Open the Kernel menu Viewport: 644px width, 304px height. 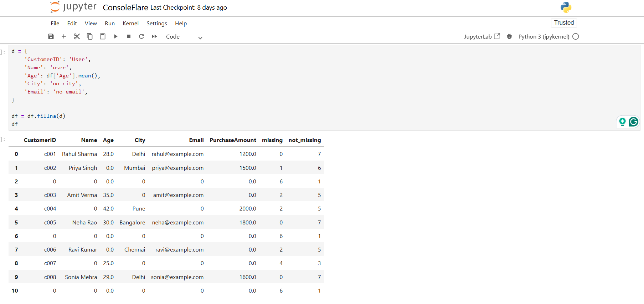pos(130,24)
